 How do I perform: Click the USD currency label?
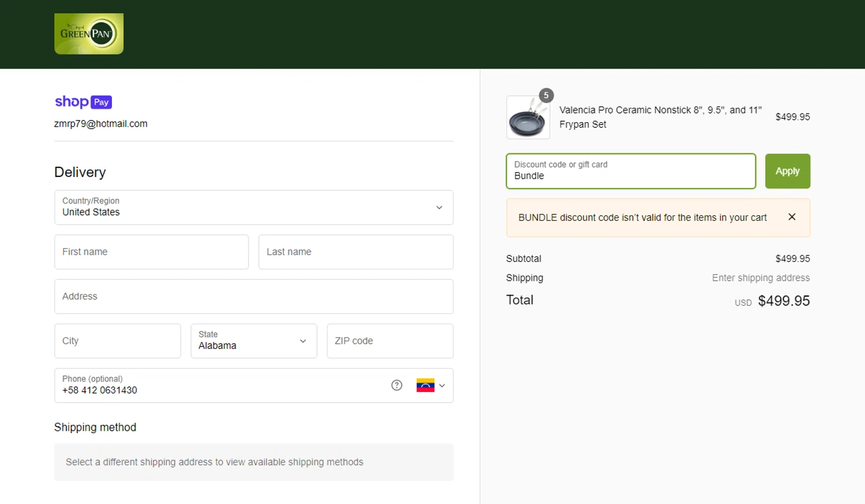point(743,303)
